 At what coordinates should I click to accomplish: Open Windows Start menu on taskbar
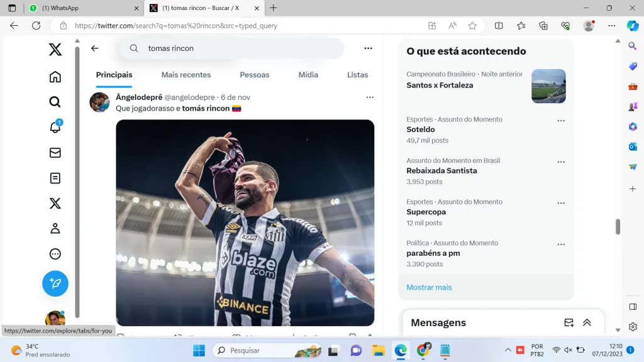199,350
